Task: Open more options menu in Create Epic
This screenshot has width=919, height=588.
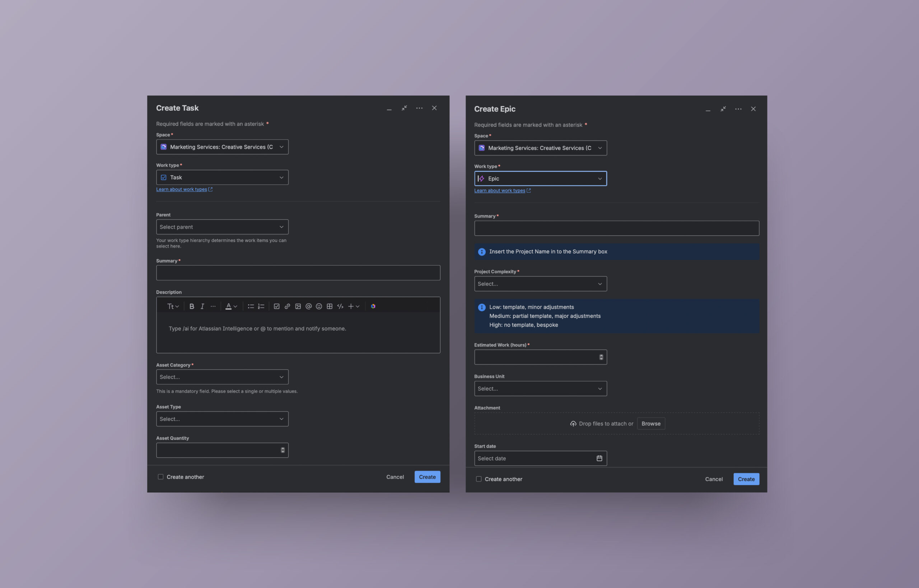Action: click(738, 109)
